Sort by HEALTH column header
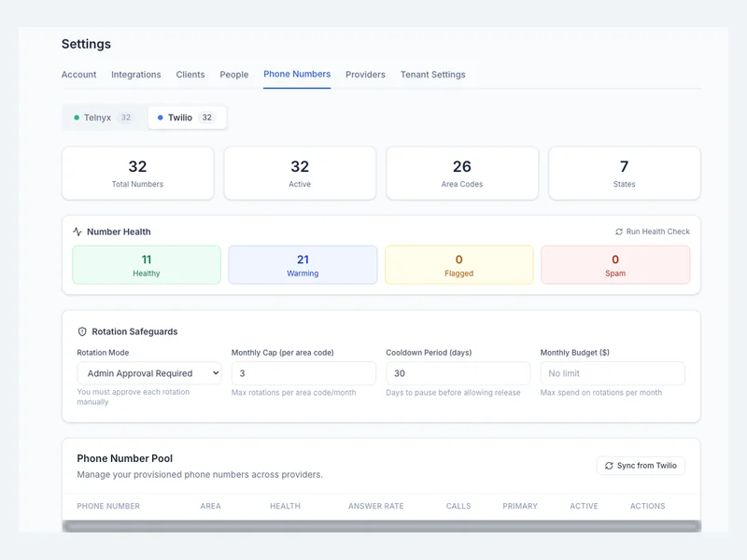 point(286,506)
